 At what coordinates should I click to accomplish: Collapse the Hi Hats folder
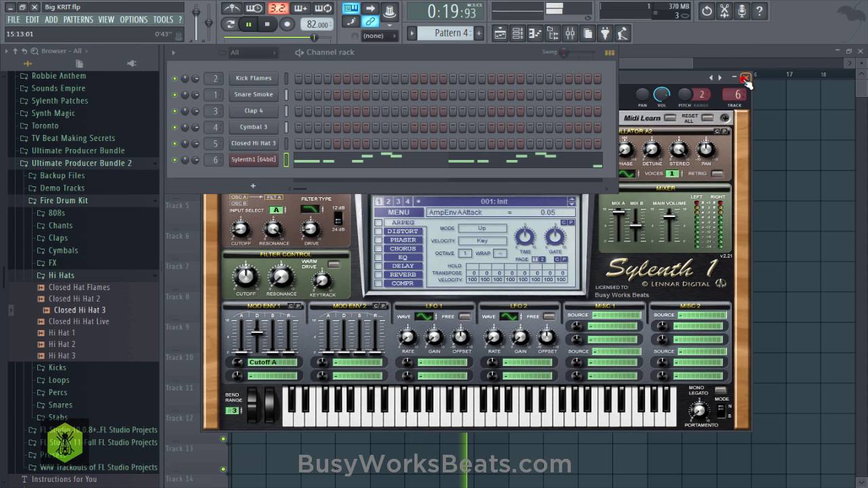click(61, 276)
